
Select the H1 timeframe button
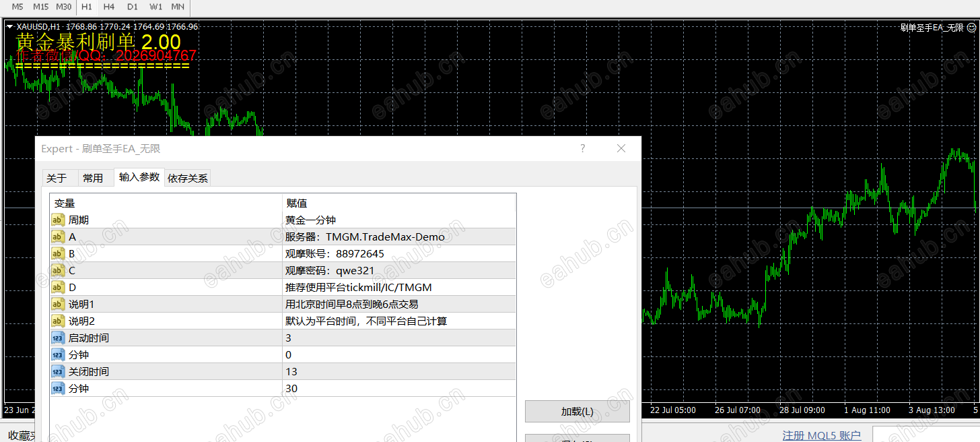tap(86, 7)
